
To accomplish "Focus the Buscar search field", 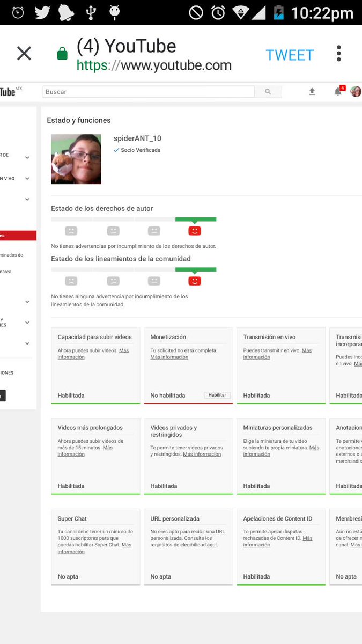I will tap(149, 92).
